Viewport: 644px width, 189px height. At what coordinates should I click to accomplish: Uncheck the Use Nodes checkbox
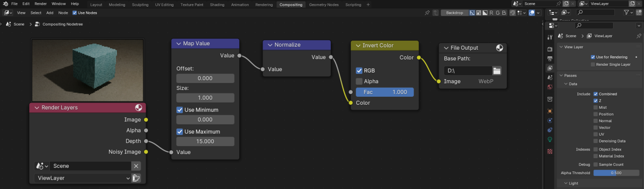pyautogui.click(x=74, y=13)
